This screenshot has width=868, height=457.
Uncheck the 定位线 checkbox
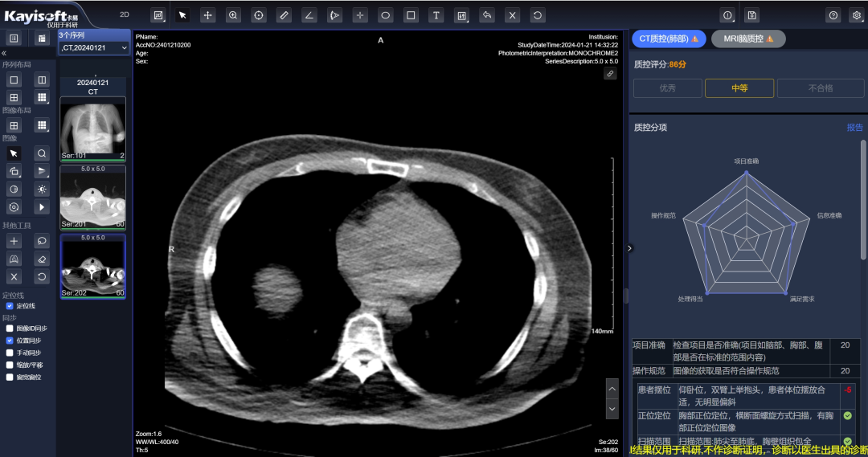(x=10, y=306)
